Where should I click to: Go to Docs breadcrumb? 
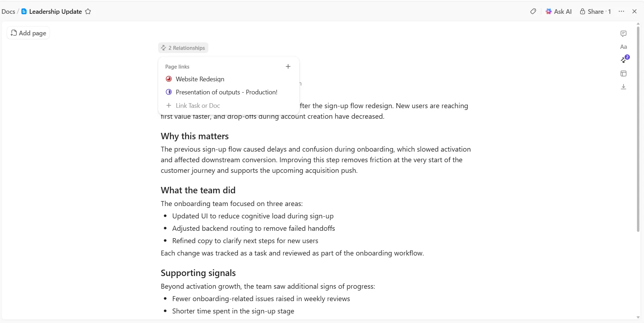8,12
